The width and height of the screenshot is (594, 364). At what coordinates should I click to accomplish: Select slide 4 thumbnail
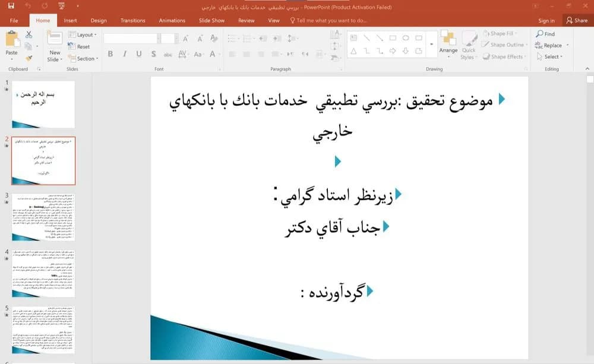(x=43, y=273)
